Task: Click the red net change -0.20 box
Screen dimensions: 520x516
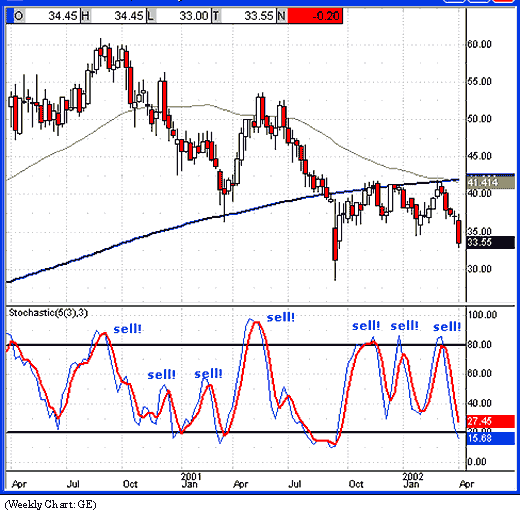Action: tap(315, 16)
